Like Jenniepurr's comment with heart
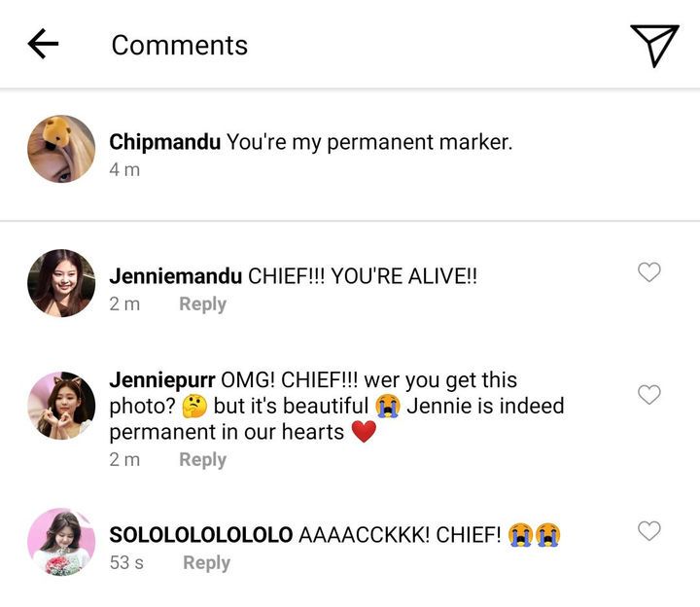The width and height of the screenshot is (700, 607). pyautogui.click(x=648, y=394)
